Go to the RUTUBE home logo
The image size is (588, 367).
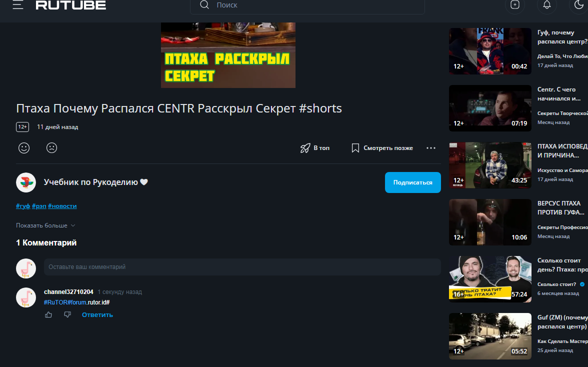71,5
